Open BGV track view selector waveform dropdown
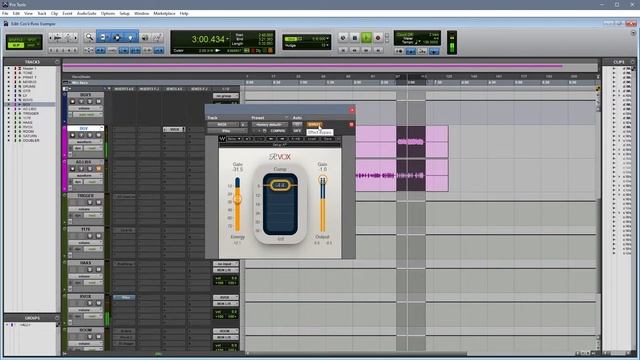640x360 pixels. pyautogui.click(x=85, y=142)
